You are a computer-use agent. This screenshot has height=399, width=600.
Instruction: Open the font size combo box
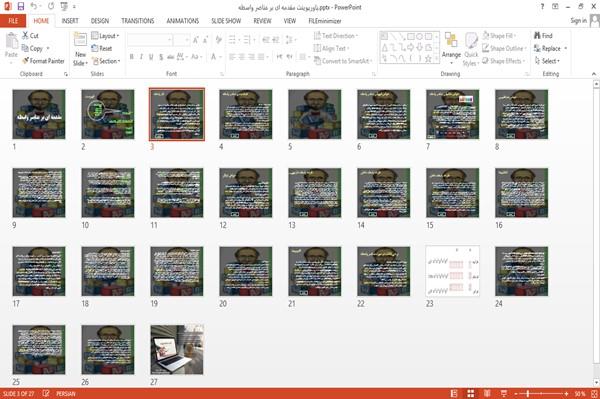(x=181, y=40)
